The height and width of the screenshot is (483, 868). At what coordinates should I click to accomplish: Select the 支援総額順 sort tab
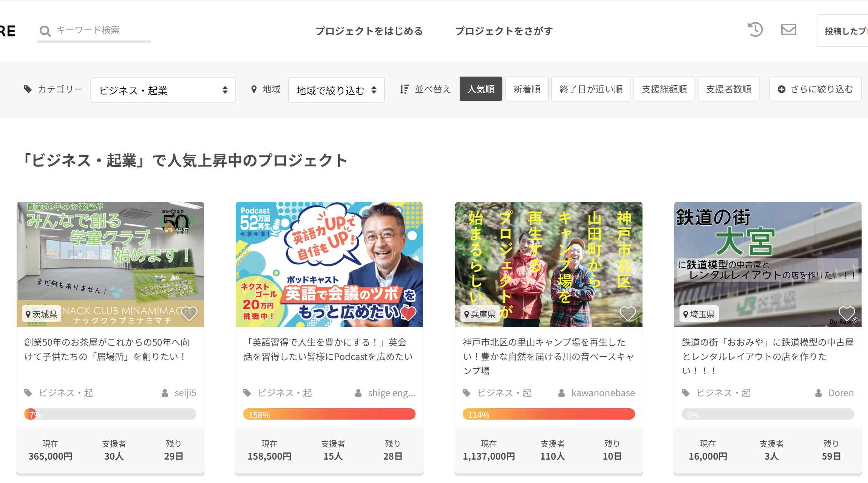664,89
